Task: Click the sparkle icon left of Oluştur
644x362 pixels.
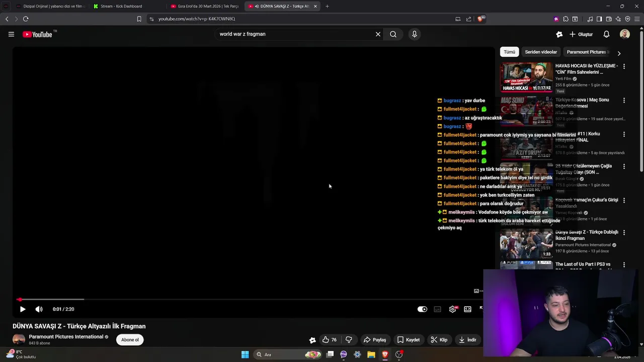Action: click(559, 34)
